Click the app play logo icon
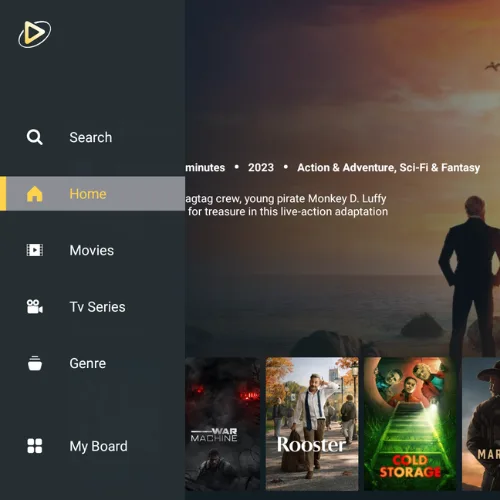The image size is (500, 500). 35,34
